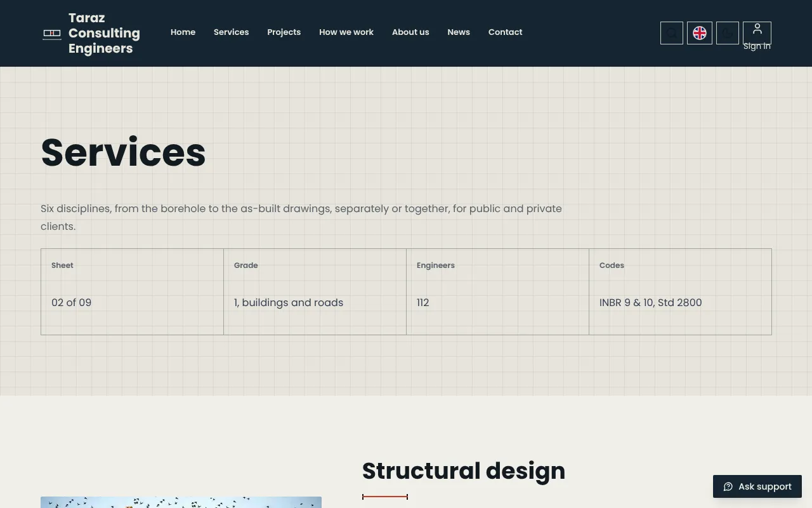The height and width of the screenshot is (508, 812).
Task: Click the 'Six disciplines' intro paragraph
Action: click(301, 217)
